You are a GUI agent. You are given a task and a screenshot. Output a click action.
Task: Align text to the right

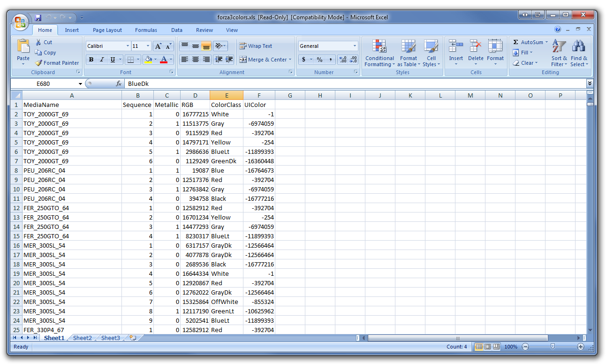206,60
